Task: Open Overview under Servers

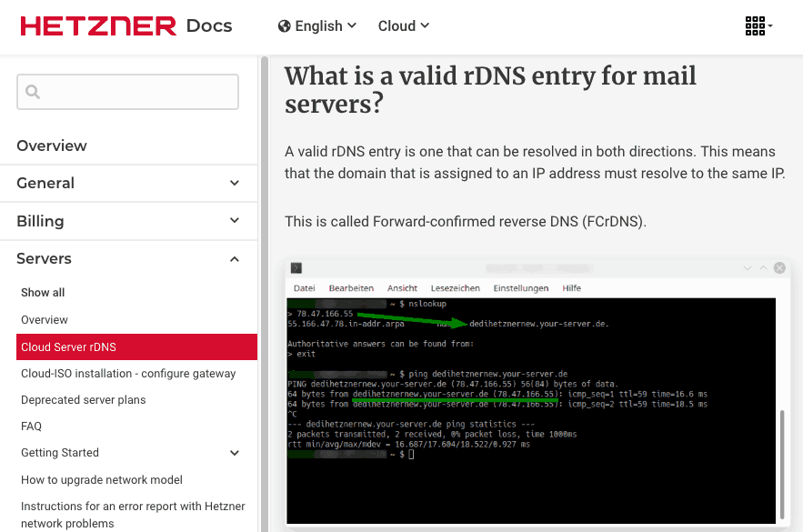Action: pyautogui.click(x=44, y=320)
